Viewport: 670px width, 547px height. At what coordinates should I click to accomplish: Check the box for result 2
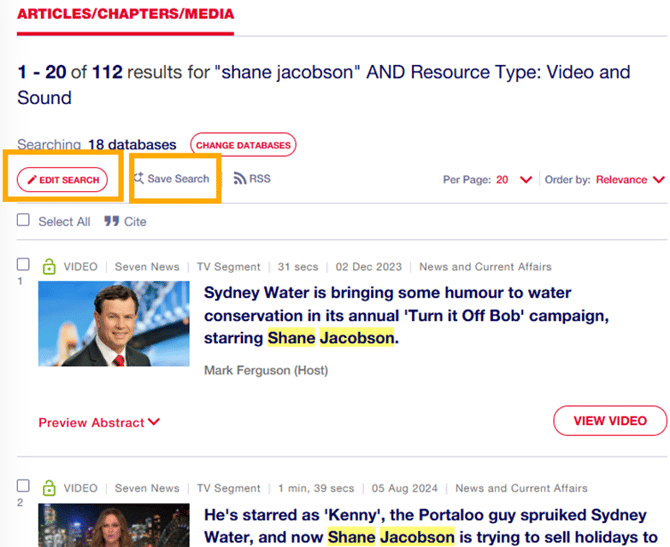click(x=24, y=487)
